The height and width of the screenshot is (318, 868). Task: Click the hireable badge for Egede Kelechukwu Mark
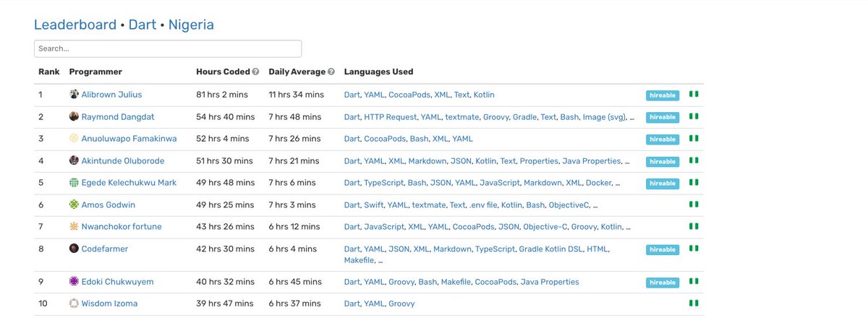point(663,184)
